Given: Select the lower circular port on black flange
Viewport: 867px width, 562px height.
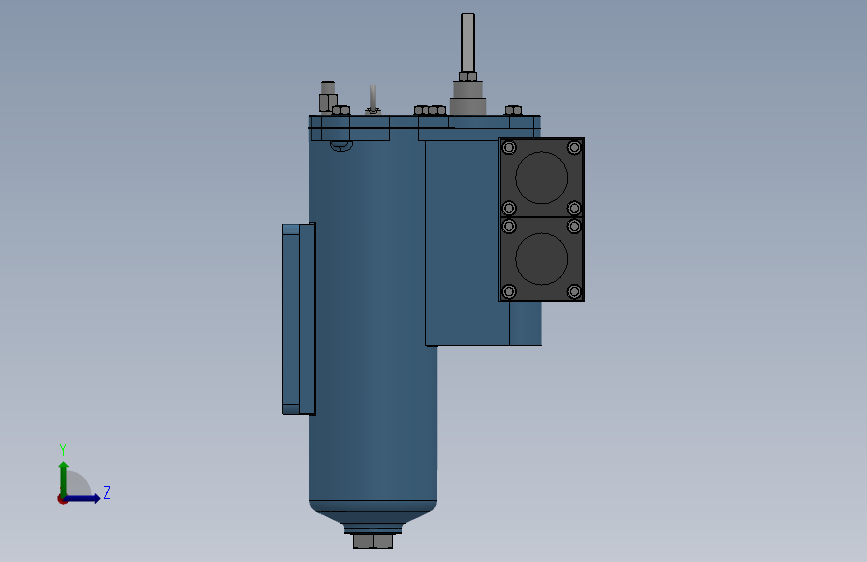Looking at the screenshot, I should (541, 258).
